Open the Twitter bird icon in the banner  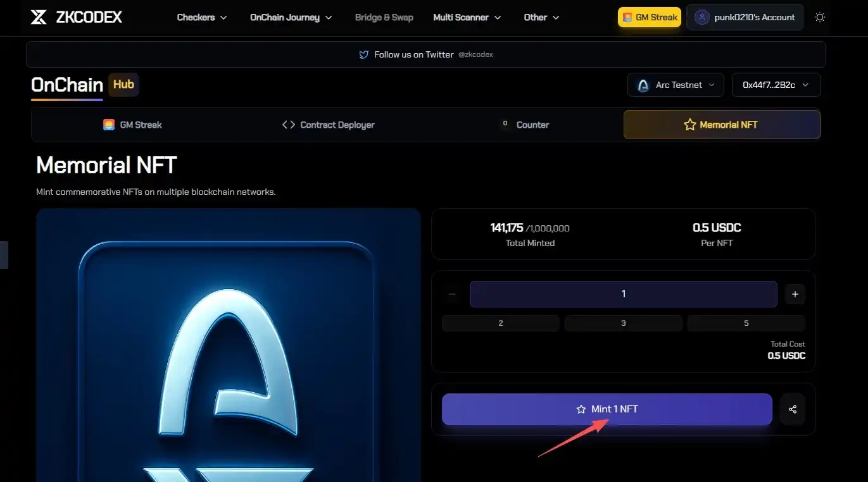pos(363,54)
